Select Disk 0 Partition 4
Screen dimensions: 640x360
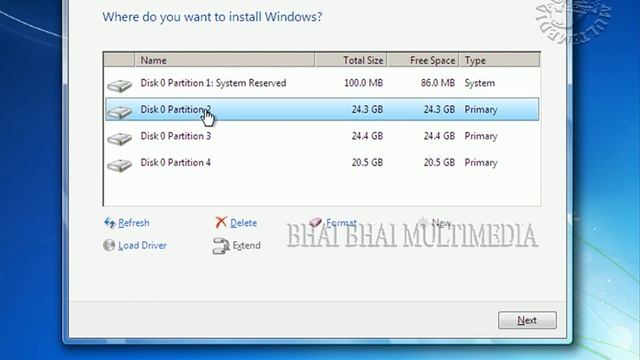322,162
